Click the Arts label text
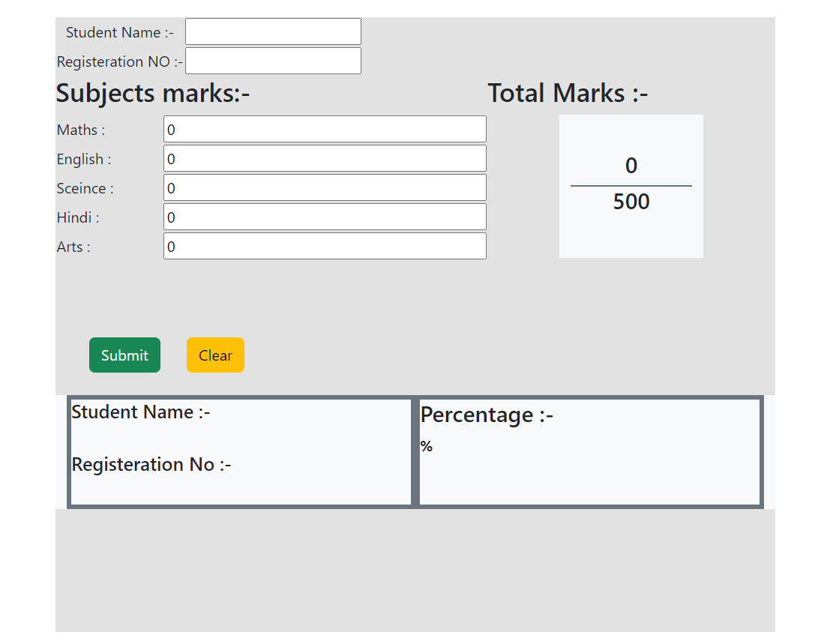The image size is (836, 644). [x=73, y=247]
